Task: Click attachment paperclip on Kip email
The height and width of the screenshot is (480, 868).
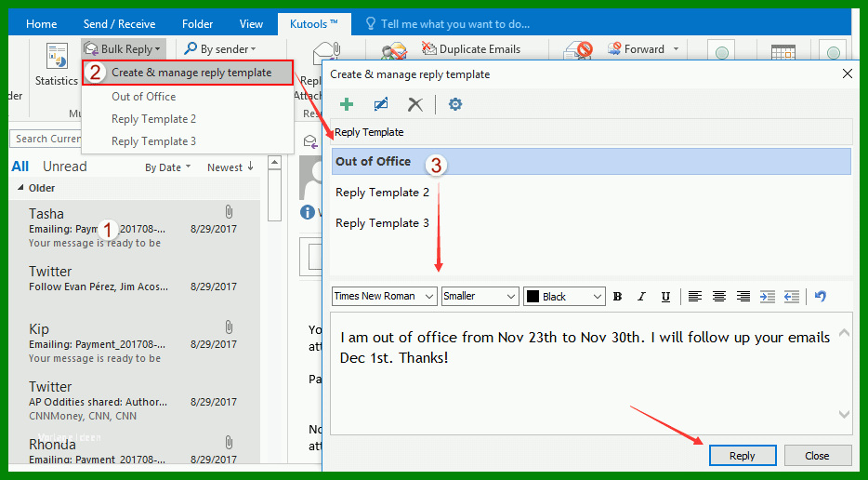Action: coord(229,327)
